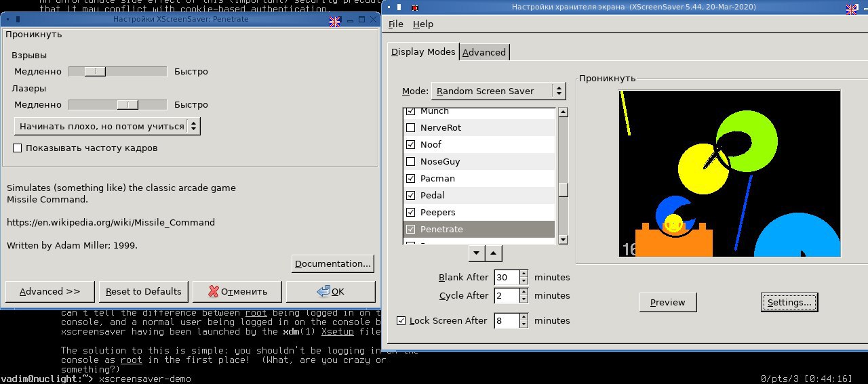
Task: Click the xscreensaver-demo command in the terminal
Action: click(145, 379)
